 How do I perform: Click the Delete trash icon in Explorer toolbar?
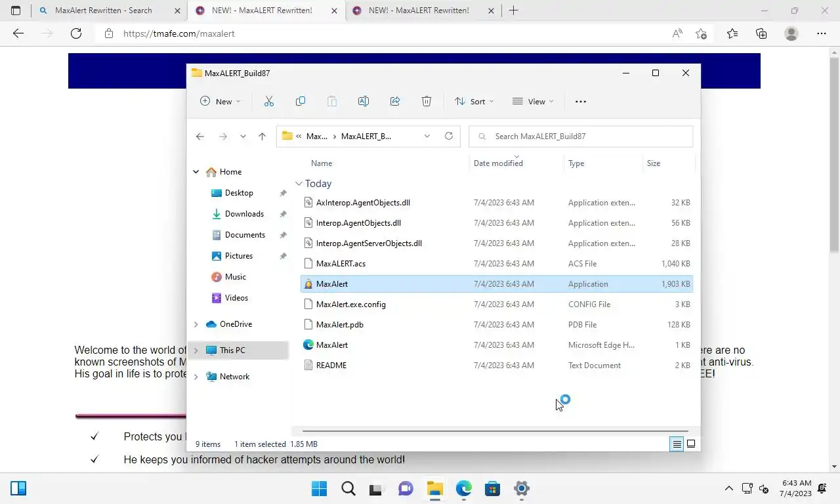pos(427,101)
